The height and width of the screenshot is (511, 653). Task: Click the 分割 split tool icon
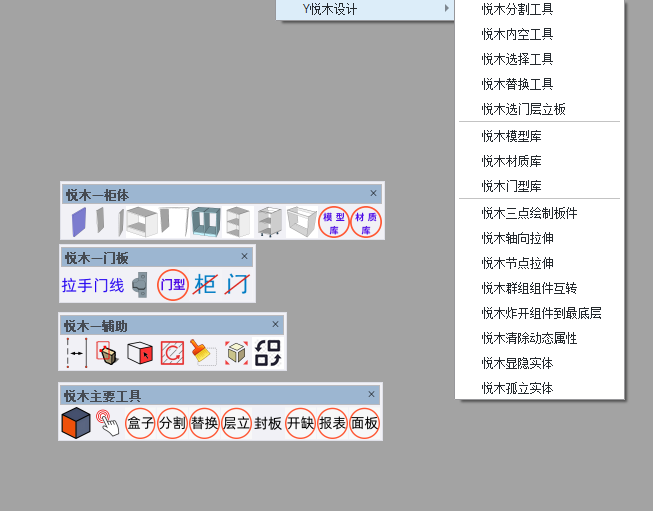point(172,423)
